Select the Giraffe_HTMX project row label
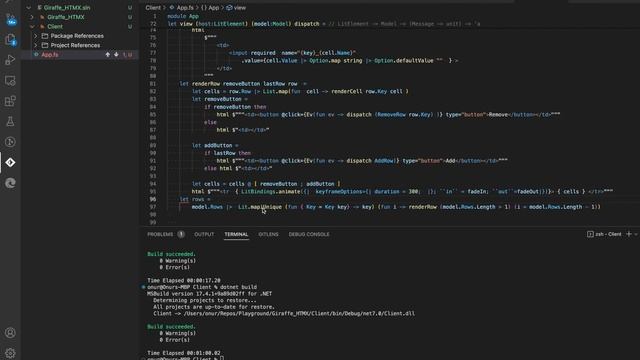 [66, 17]
